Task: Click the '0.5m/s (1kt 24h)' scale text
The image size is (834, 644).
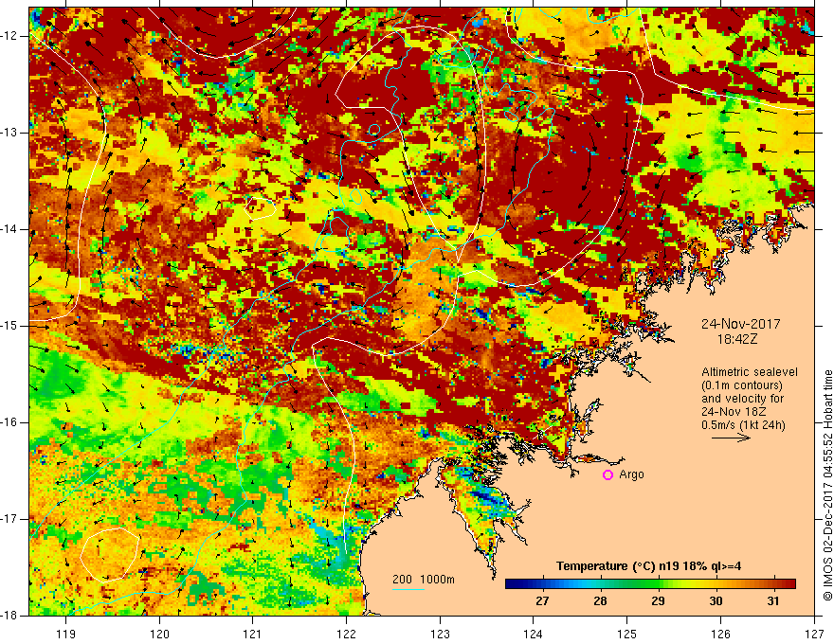Action: [743, 425]
